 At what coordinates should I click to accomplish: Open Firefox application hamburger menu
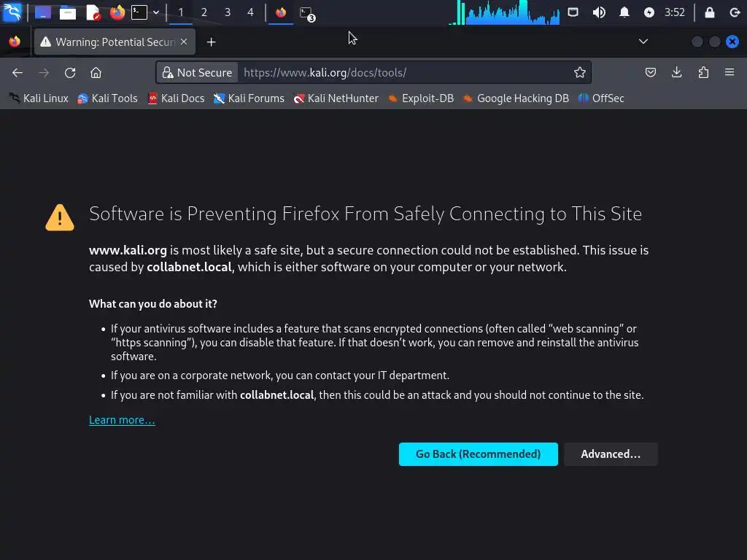pos(729,72)
